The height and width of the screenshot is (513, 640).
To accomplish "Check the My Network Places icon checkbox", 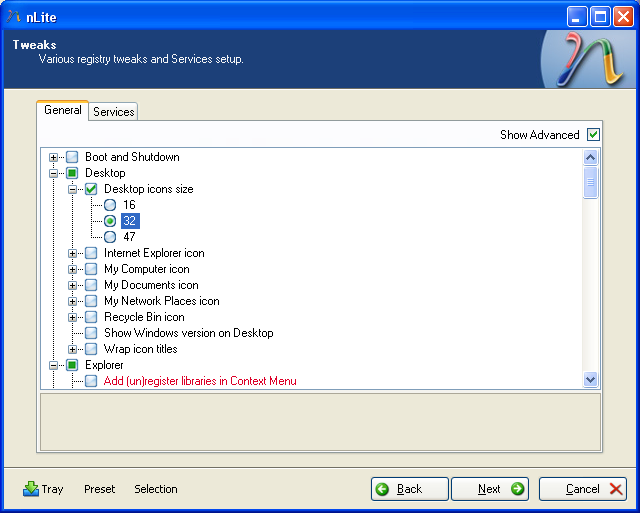I will (91, 301).
